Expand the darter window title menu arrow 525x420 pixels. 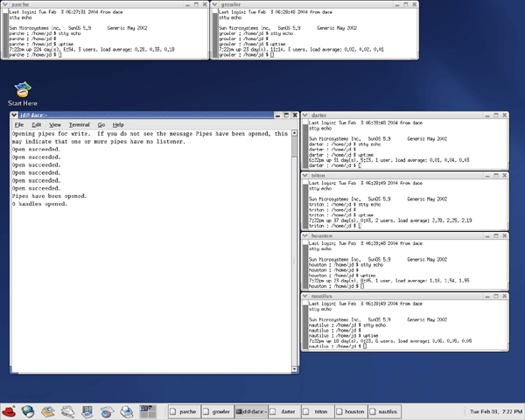[x=305, y=115]
